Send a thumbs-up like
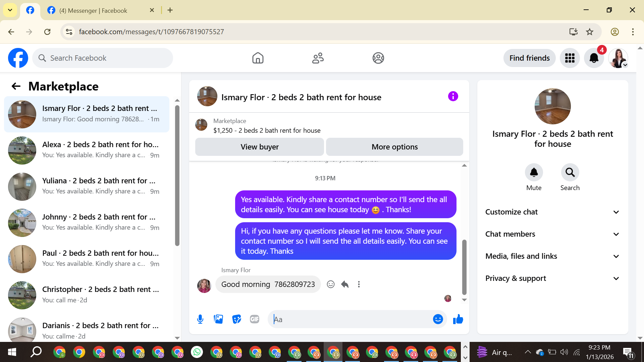Image resolution: width=644 pixels, height=362 pixels. [x=458, y=319]
